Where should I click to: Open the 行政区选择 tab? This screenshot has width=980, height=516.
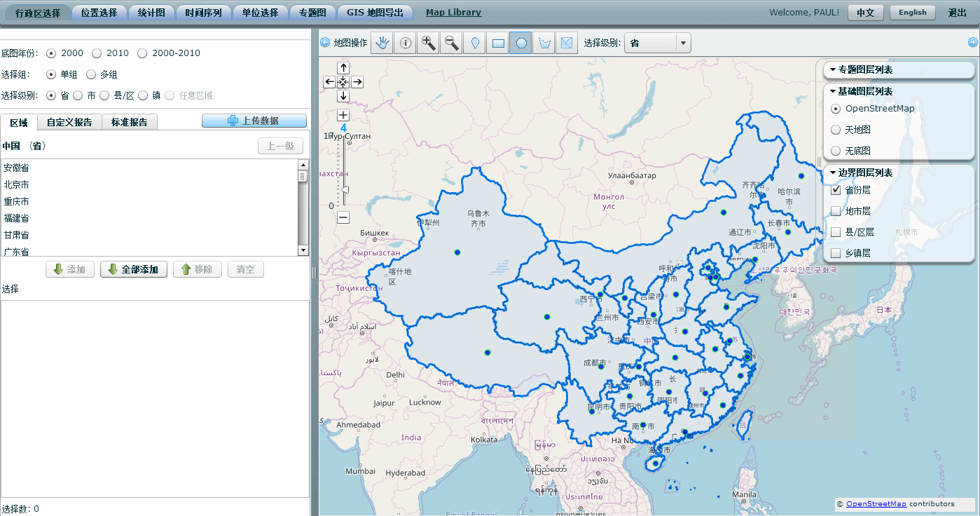point(38,13)
